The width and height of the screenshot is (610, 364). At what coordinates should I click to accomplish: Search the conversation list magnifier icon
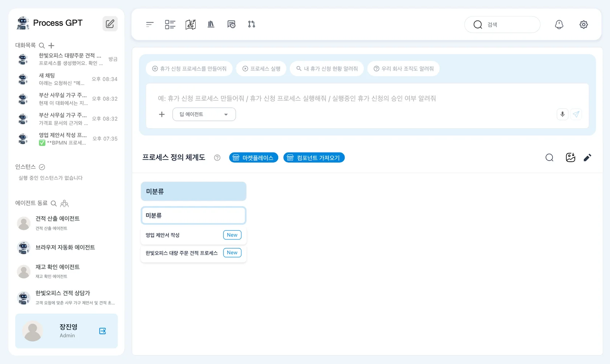pyautogui.click(x=42, y=46)
